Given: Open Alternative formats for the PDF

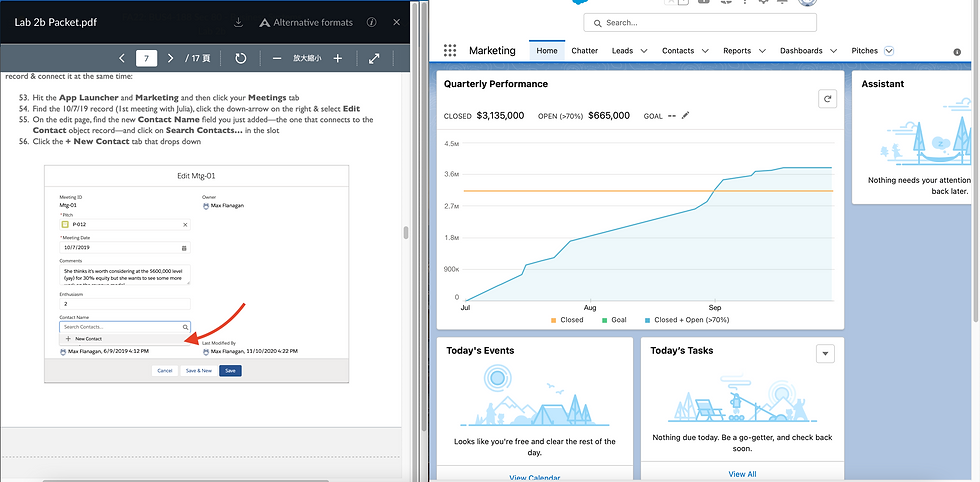Looking at the screenshot, I should click(306, 23).
